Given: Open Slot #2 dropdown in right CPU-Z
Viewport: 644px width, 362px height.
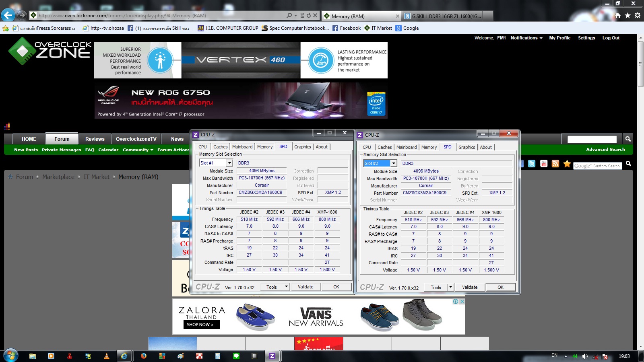Looking at the screenshot, I should click(394, 163).
